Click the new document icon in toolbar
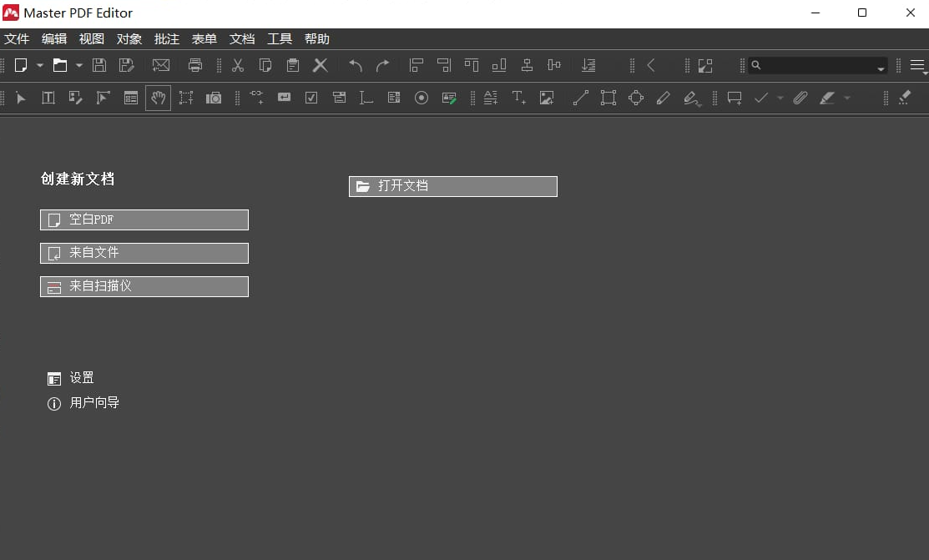 (21, 65)
